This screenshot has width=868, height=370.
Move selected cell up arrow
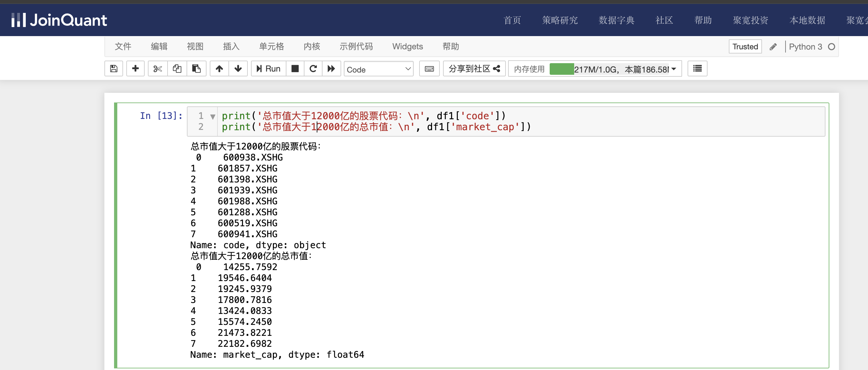tap(219, 69)
